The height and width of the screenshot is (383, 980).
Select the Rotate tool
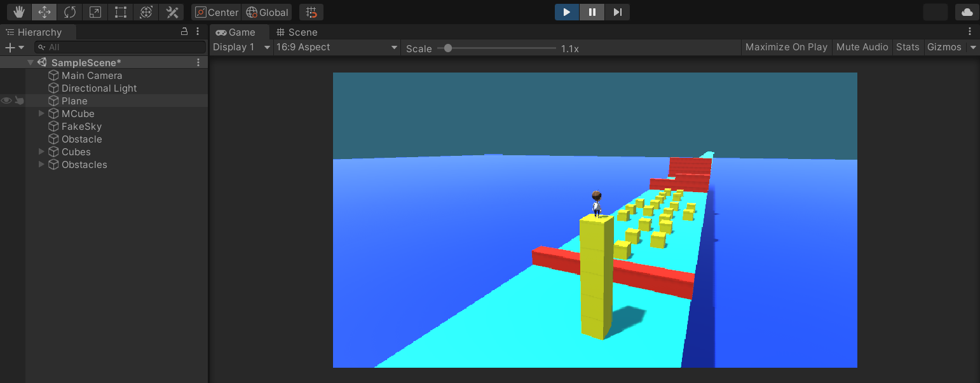pyautogui.click(x=70, y=11)
